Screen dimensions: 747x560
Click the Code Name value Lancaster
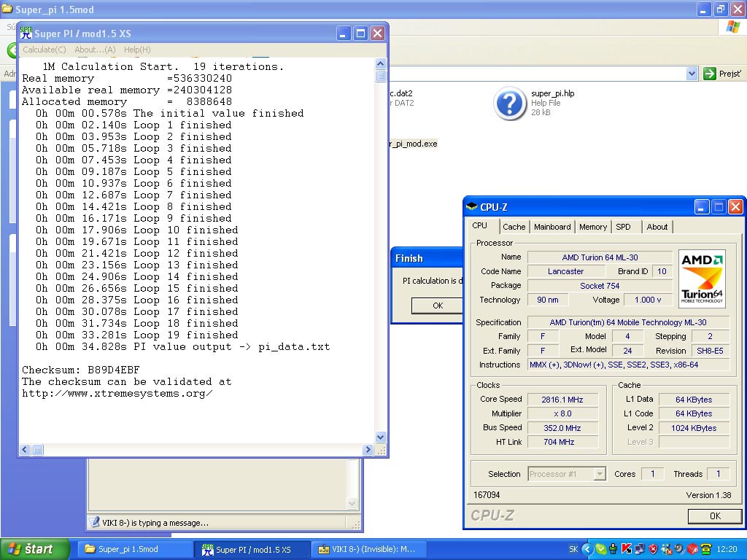pos(565,271)
